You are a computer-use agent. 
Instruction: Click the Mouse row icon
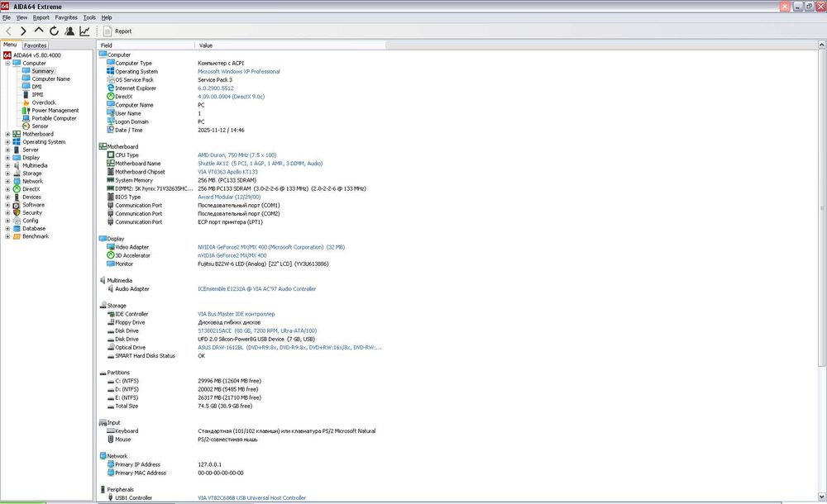point(111,440)
